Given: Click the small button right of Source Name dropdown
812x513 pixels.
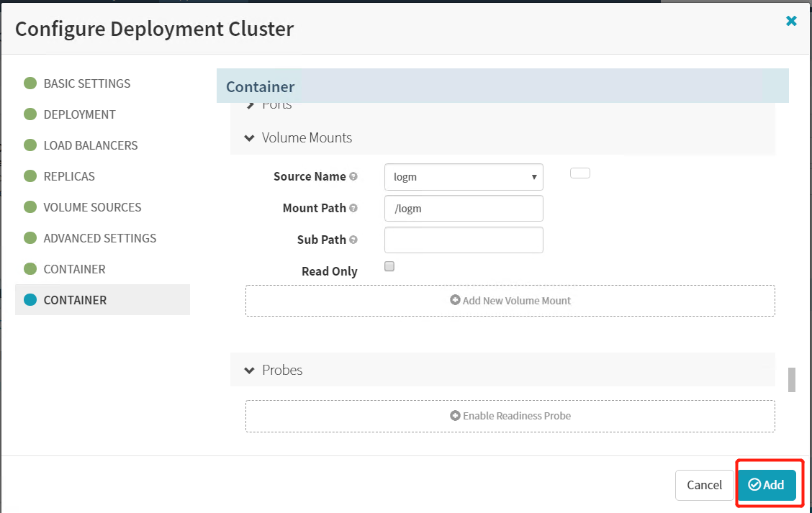Looking at the screenshot, I should (579, 173).
